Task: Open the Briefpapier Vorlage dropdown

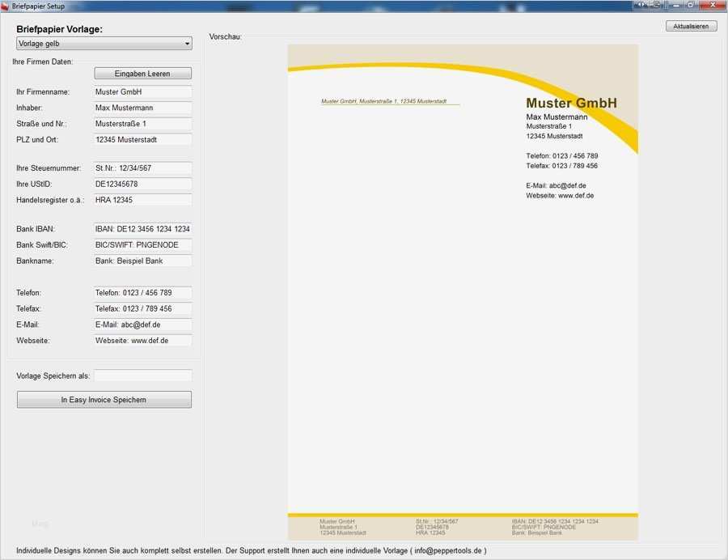Action: 188,43
